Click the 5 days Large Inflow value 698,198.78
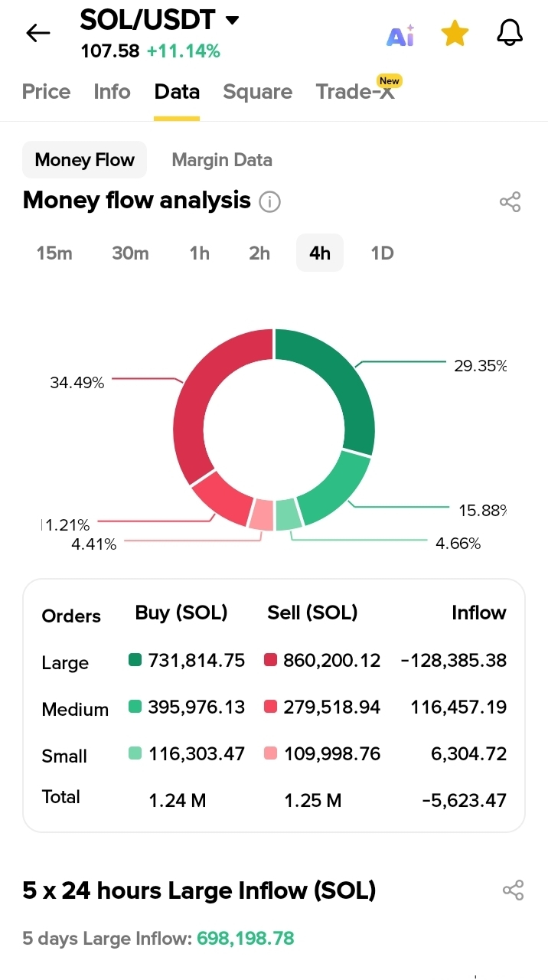Screen dimensions: 548x980 click(x=246, y=938)
